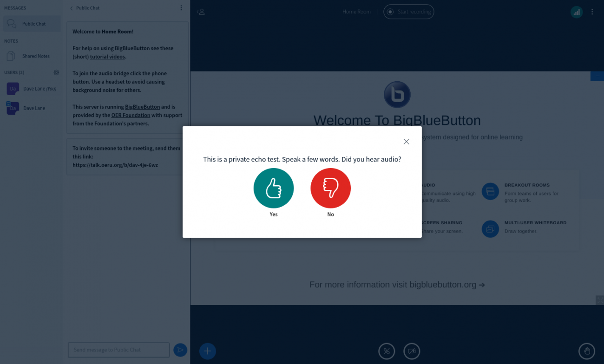Select user Dave Lane (You)
The height and width of the screenshot is (364, 604).
pos(32,89)
